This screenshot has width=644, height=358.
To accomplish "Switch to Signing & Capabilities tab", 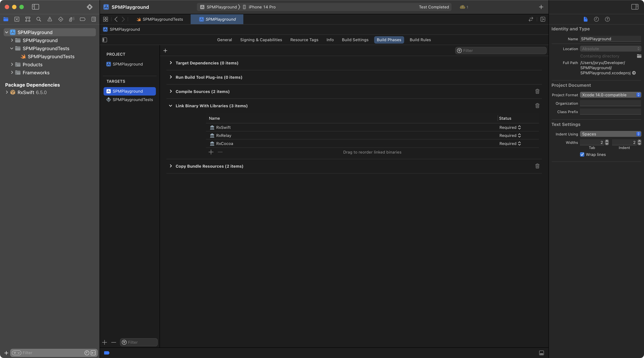I will click(x=261, y=40).
